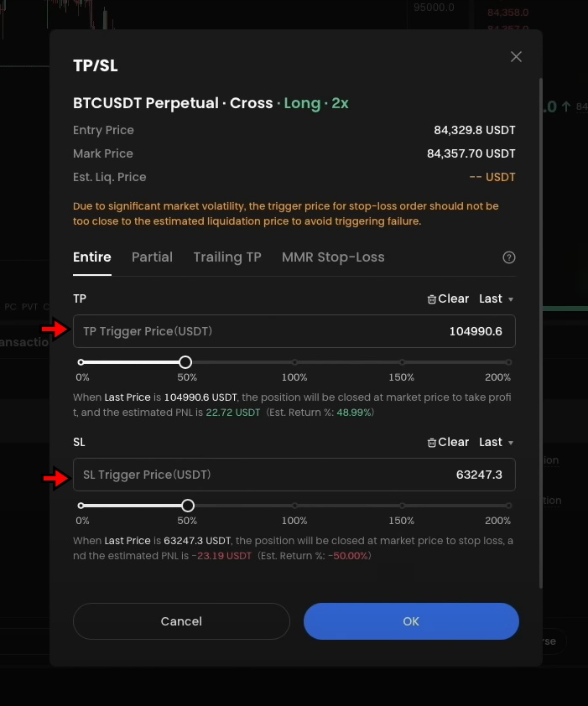This screenshot has width=588, height=706.
Task: Set TP slider to the 100% mark
Action: tap(294, 362)
